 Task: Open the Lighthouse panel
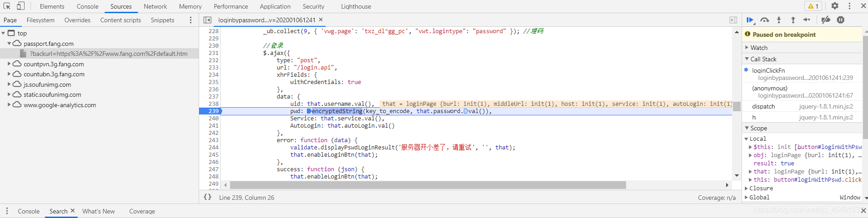click(356, 6)
